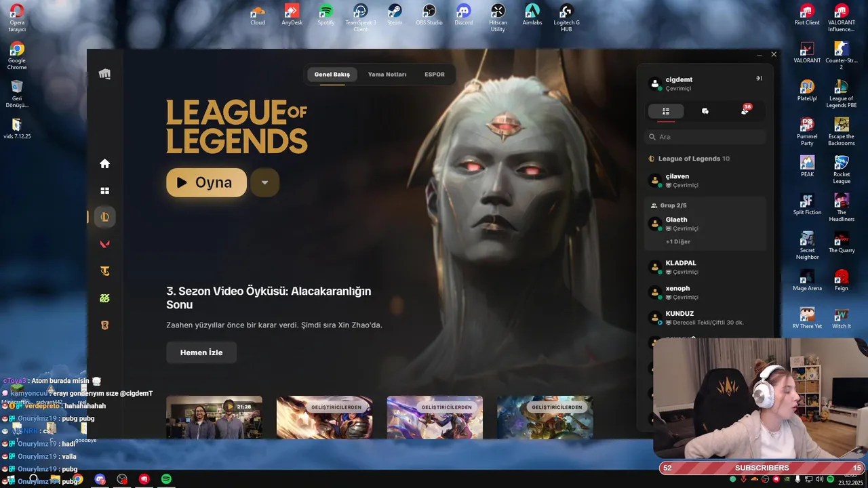Select friend çilaven in the friends list
This screenshot has height=488, width=868.
tap(705, 180)
